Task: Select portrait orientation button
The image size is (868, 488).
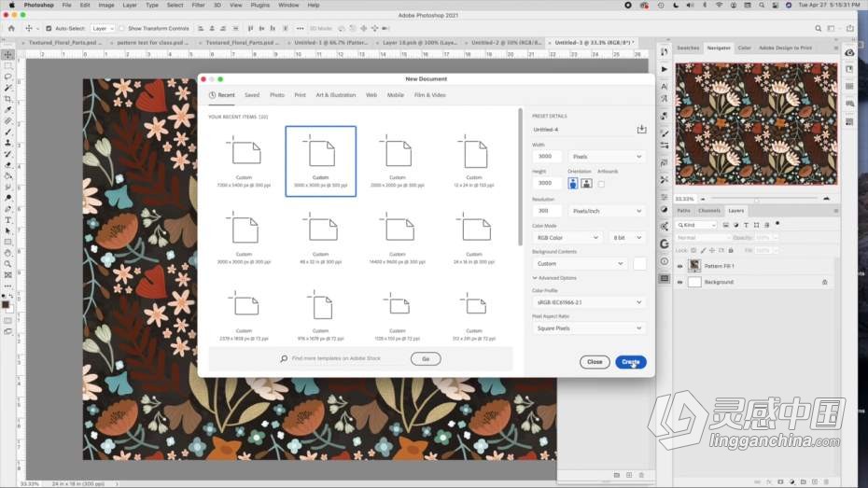Action: 573,183
